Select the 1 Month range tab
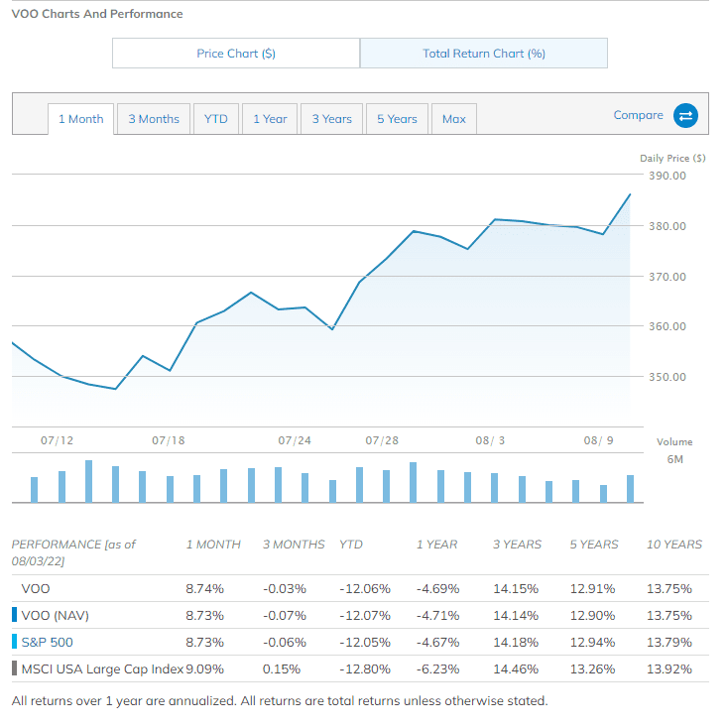Screen dimensions: 728x728 coord(80,119)
